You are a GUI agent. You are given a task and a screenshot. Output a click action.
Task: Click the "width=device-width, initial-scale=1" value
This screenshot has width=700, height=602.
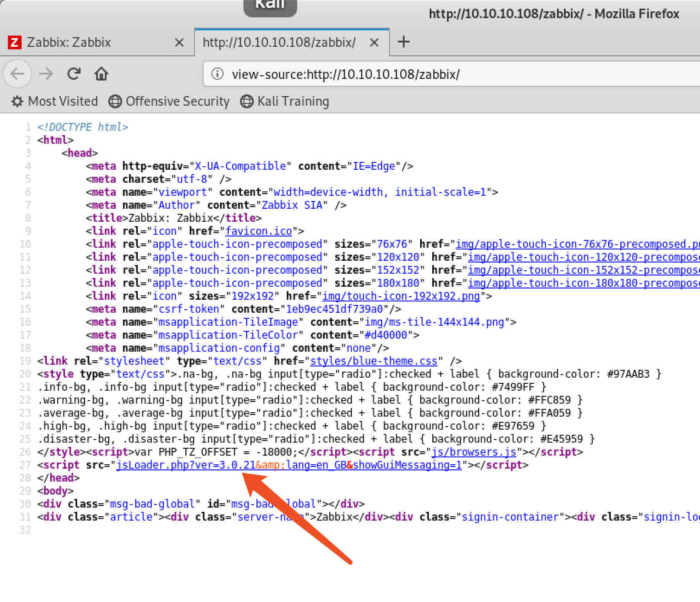tap(380, 192)
